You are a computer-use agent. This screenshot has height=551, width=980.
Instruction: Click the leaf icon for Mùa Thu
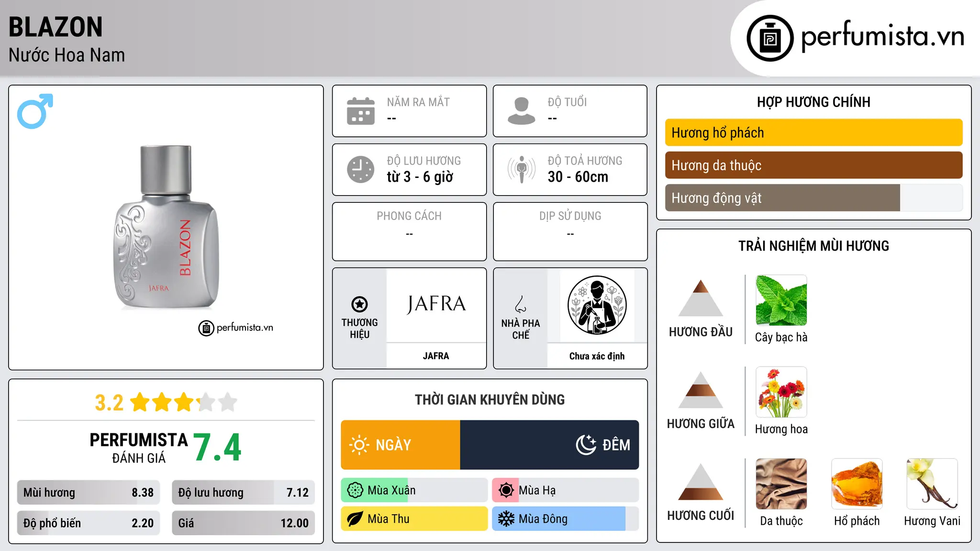point(355,519)
